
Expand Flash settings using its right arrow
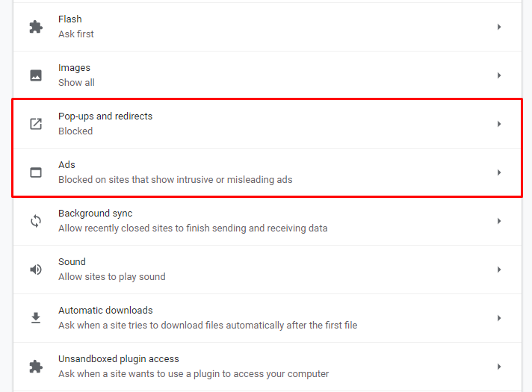499,27
